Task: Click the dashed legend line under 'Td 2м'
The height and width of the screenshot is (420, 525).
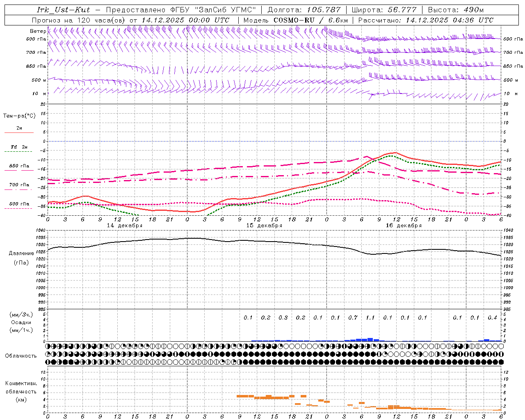Action: tap(19, 151)
